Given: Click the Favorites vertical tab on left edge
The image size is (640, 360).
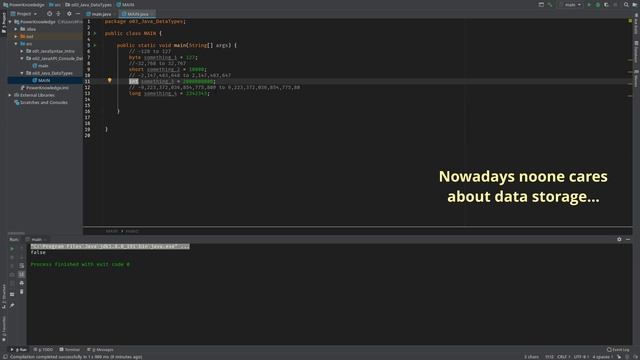Looking at the screenshot, I should click(4, 329).
